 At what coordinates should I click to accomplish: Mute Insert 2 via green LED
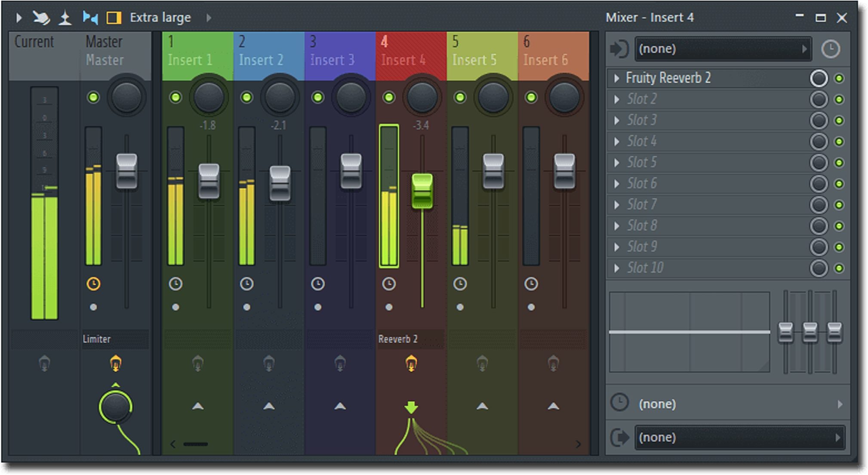pyautogui.click(x=246, y=97)
